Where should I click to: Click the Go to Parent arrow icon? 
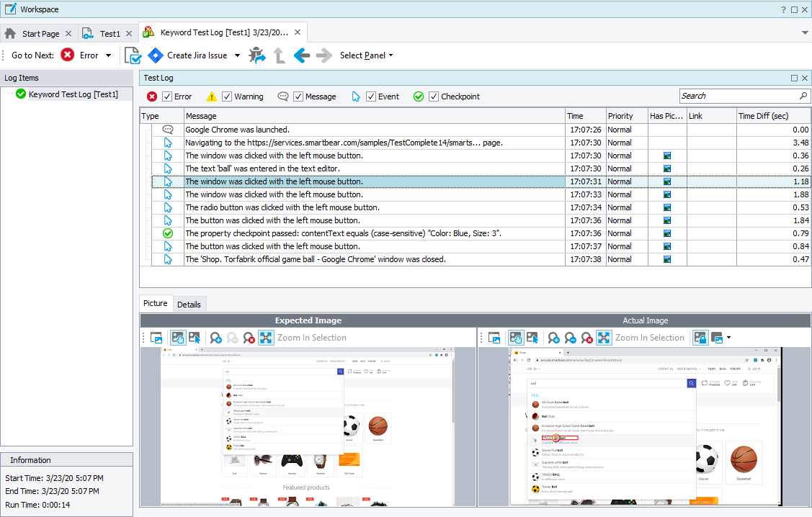coord(279,55)
